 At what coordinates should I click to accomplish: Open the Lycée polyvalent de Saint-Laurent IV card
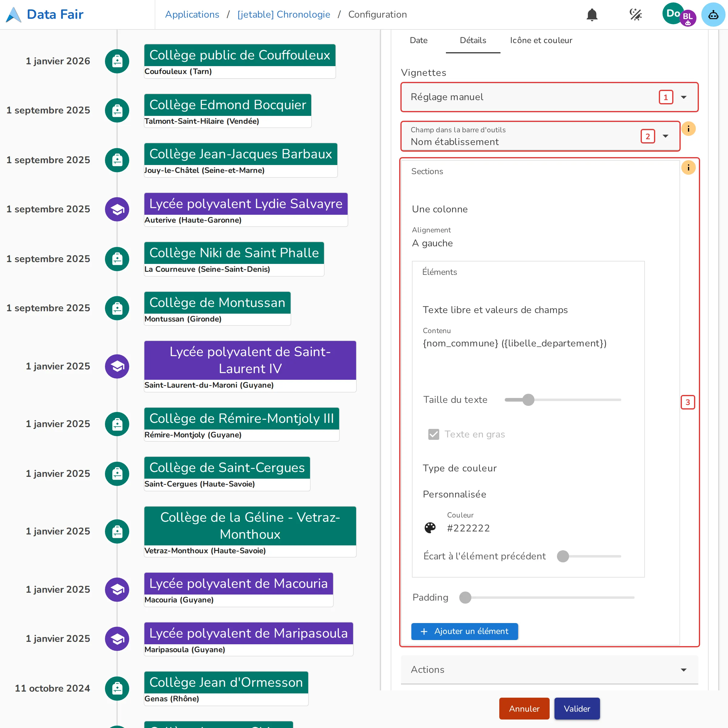click(x=250, y=366)
